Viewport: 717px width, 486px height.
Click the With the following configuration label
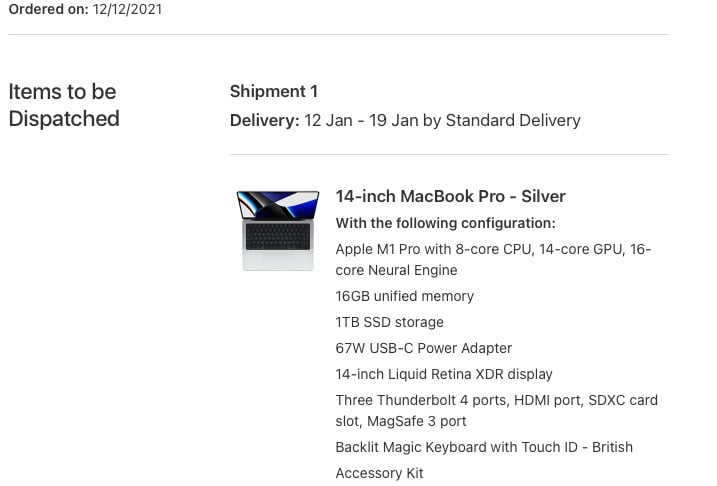[445, 223]
